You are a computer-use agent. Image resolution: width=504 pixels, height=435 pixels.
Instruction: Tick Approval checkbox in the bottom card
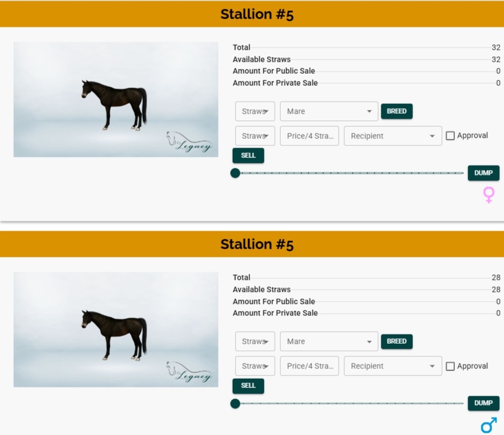(450, 366)
